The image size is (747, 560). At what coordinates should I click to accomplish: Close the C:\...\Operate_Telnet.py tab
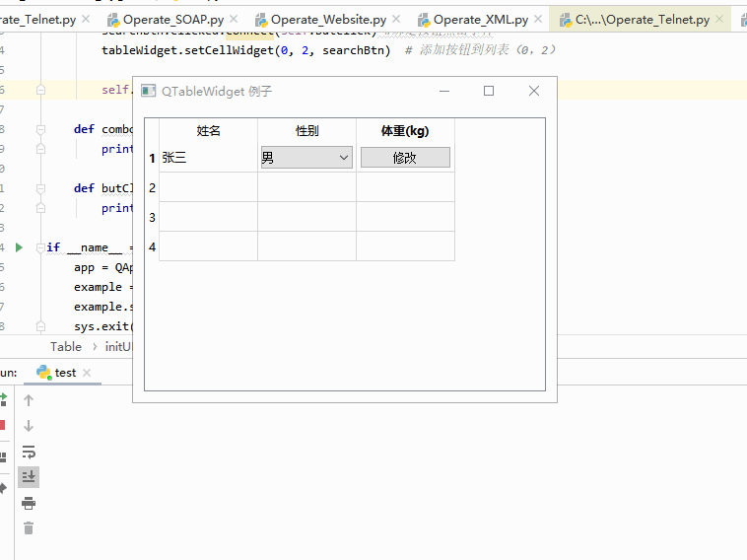[719, 19]
